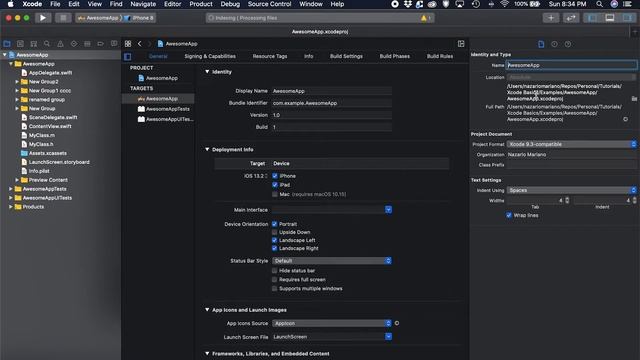This screenshot has width=640, height=360.
Task: Add editor on the right
Action: tap(461, 44)
